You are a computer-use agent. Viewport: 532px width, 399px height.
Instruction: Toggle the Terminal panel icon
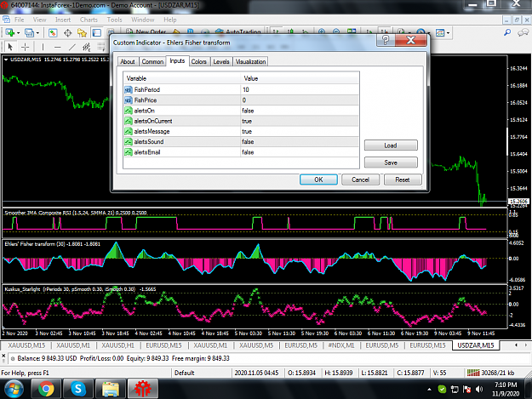tap(97, 33)
